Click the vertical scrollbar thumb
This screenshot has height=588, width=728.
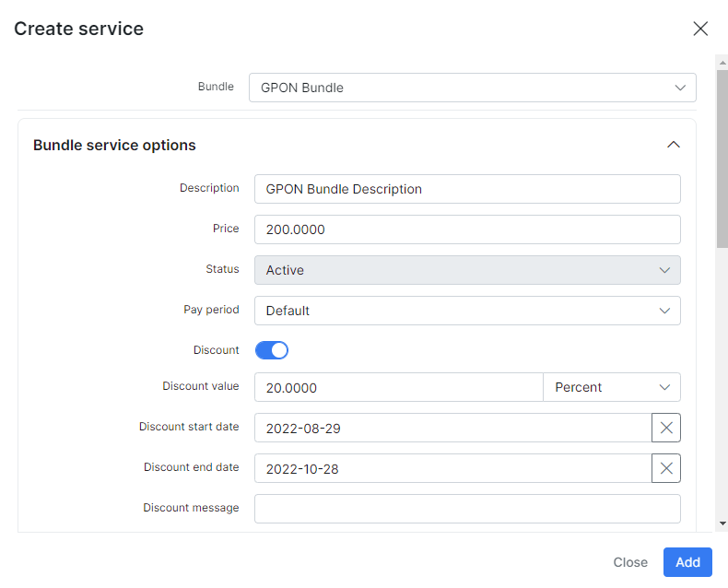coord(722,159)
